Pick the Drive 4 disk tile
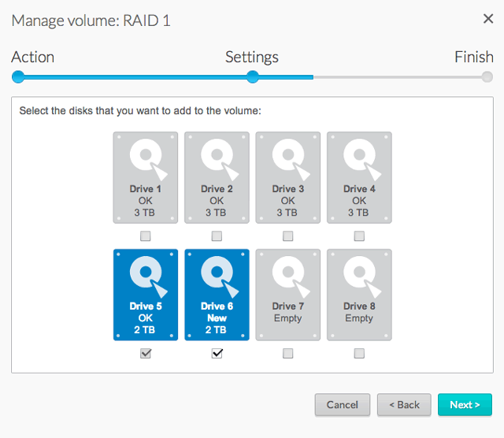This screenshot has height=438, width=504. coord(359,177)
